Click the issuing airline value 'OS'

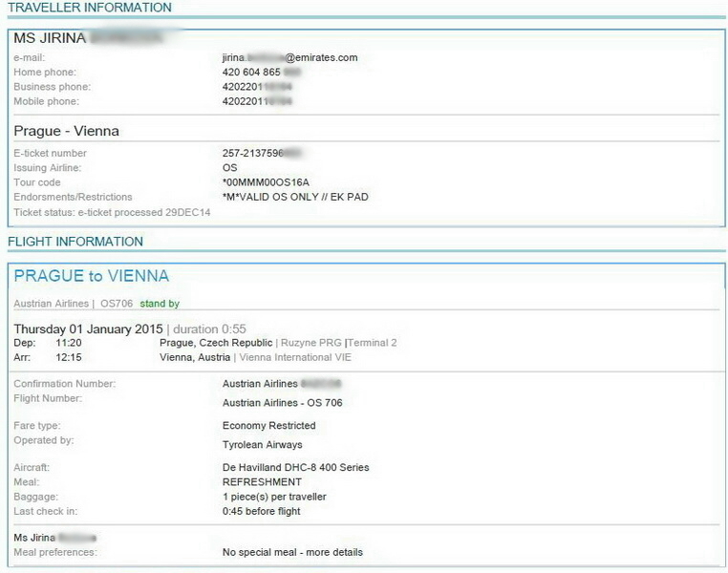[230, 167]
